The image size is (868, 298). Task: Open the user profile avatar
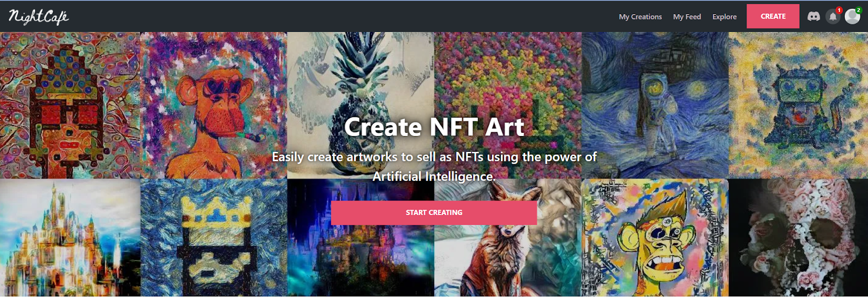click(x=852, y=16)
